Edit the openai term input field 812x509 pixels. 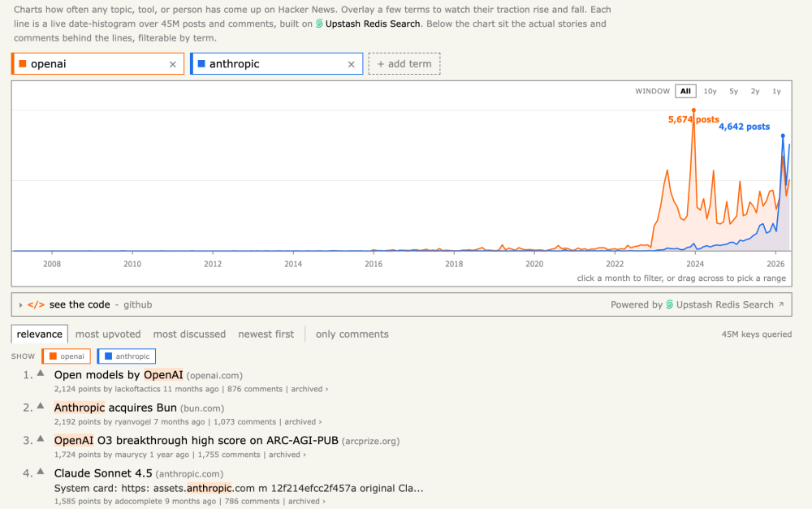pyautogui.click(x=97, y=63)
